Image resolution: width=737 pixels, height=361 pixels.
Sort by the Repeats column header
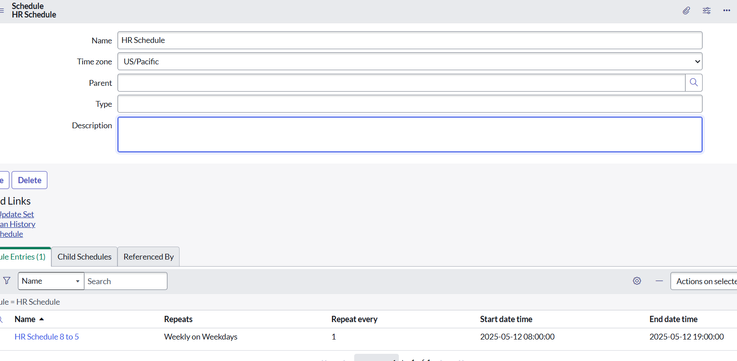178,319
